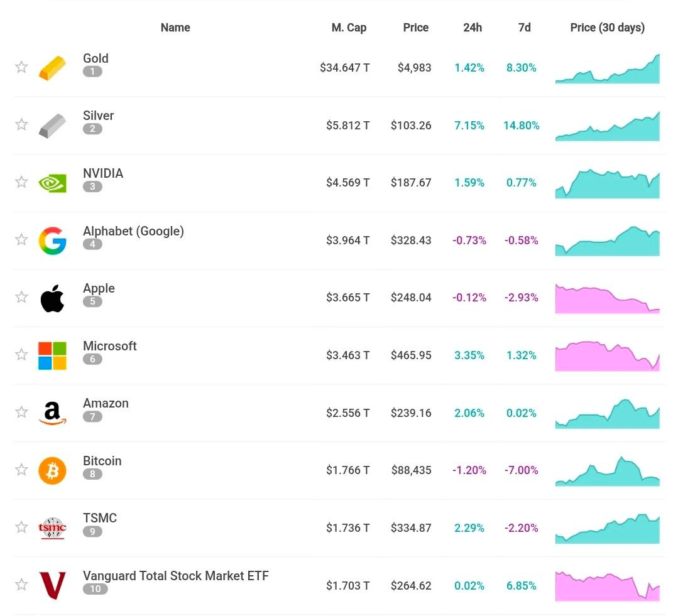The width and height of the screenshot is (678, 616).
Task: Click the Name column header
Action: point(175,28)
